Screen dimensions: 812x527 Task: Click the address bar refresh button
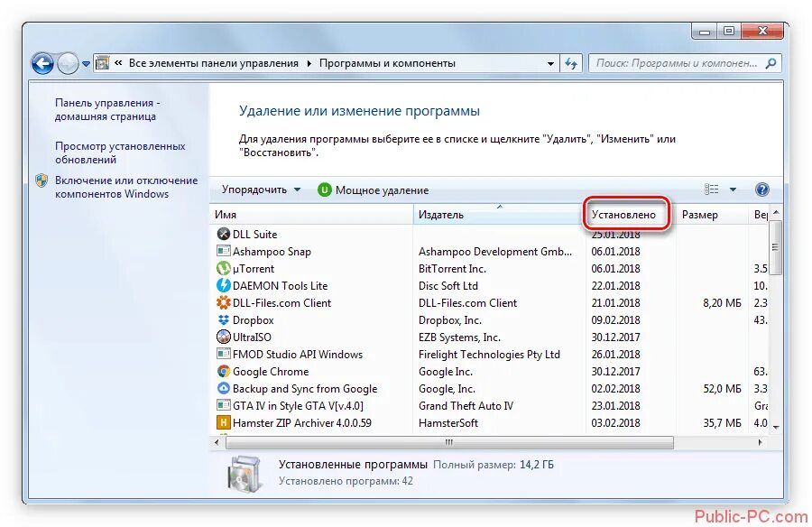(x=571, y=64)
